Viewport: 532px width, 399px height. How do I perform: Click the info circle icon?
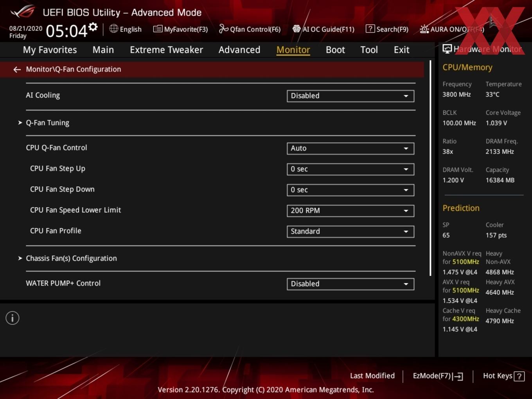(x=13, y=318)
